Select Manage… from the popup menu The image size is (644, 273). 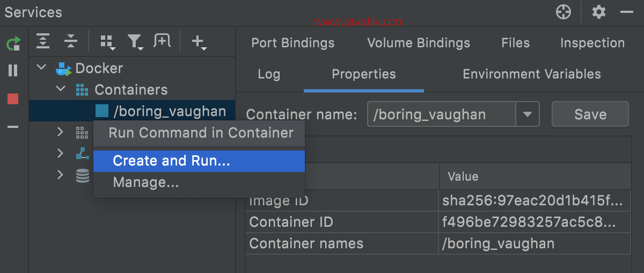point(145,183)
